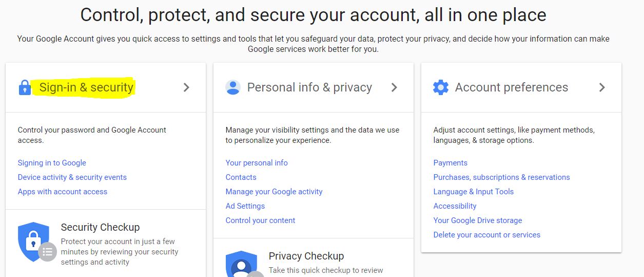Viewport: 644px width, 277px height.
Task: Open the Ad Settings link
Action: [x=245, y=206]
